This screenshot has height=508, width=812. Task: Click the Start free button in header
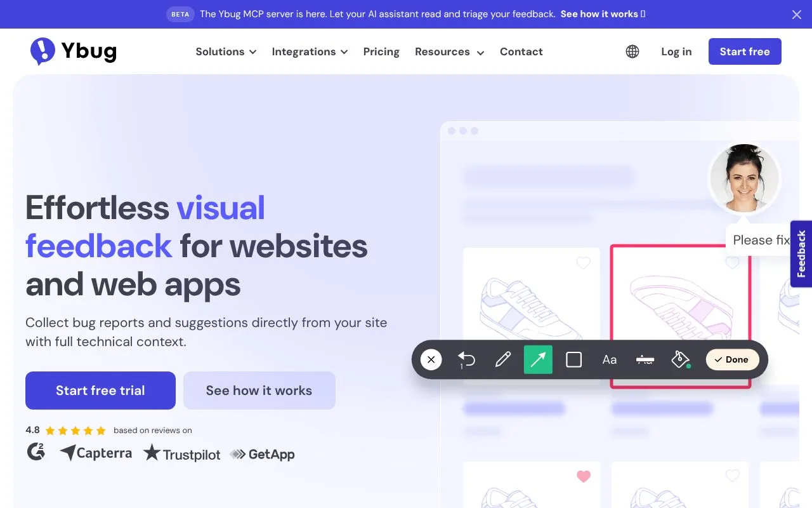point(745,51)
